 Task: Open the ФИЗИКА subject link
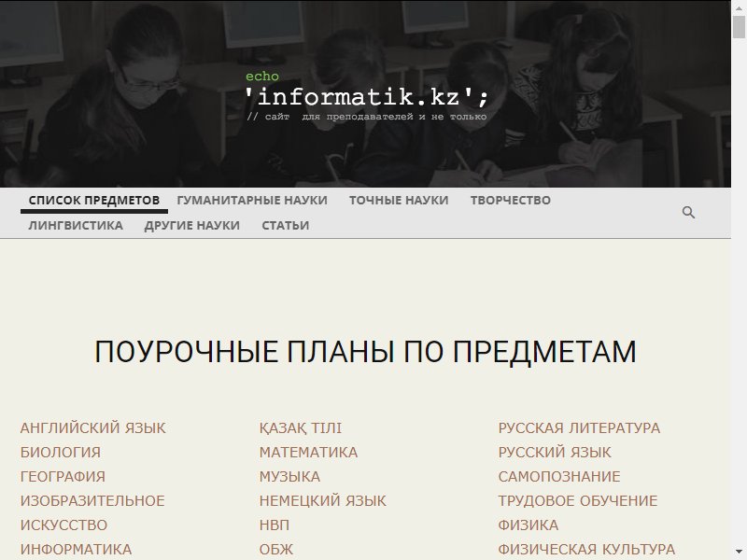point(529,525)
